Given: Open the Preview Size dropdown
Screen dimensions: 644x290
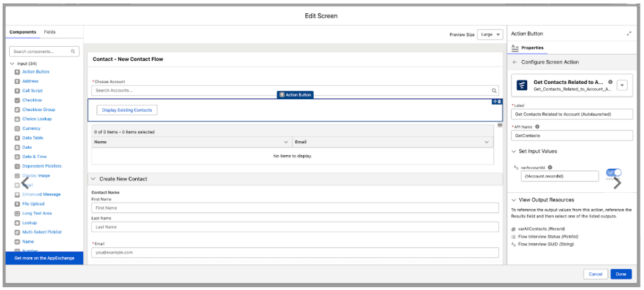Looking at the screenshot, I should point(489,35).
